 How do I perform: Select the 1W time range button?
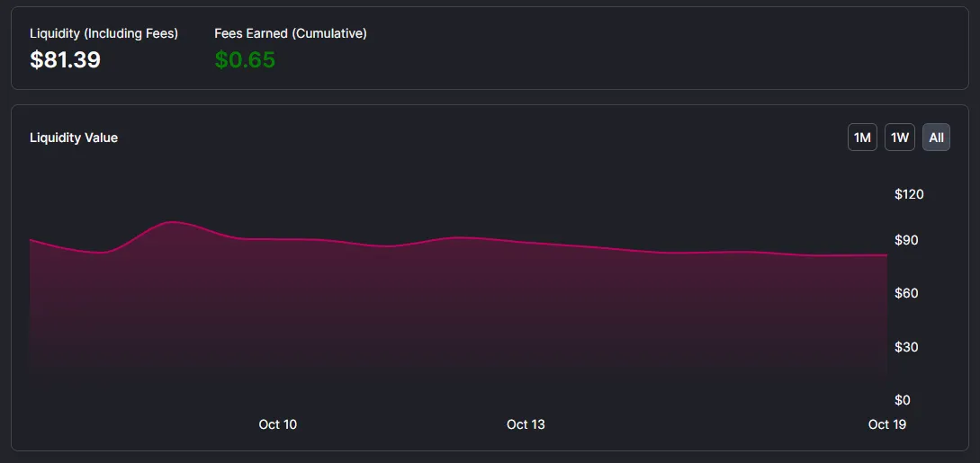point(899,138)
